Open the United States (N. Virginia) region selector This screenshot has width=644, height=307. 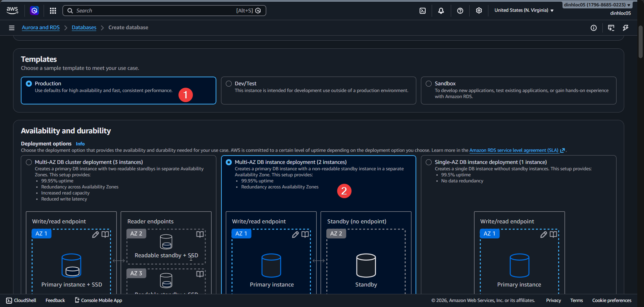point(523,10)
